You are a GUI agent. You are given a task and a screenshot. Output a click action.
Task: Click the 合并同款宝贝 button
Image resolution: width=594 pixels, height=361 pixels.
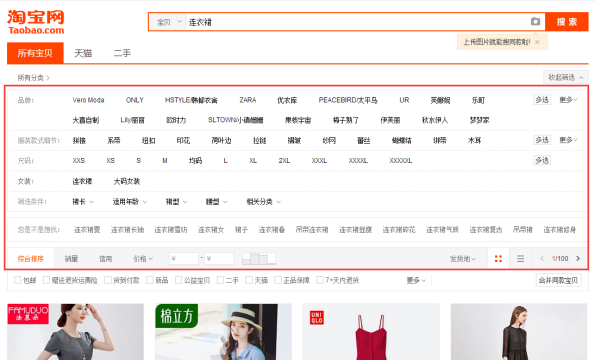click(x=558, y=280)
